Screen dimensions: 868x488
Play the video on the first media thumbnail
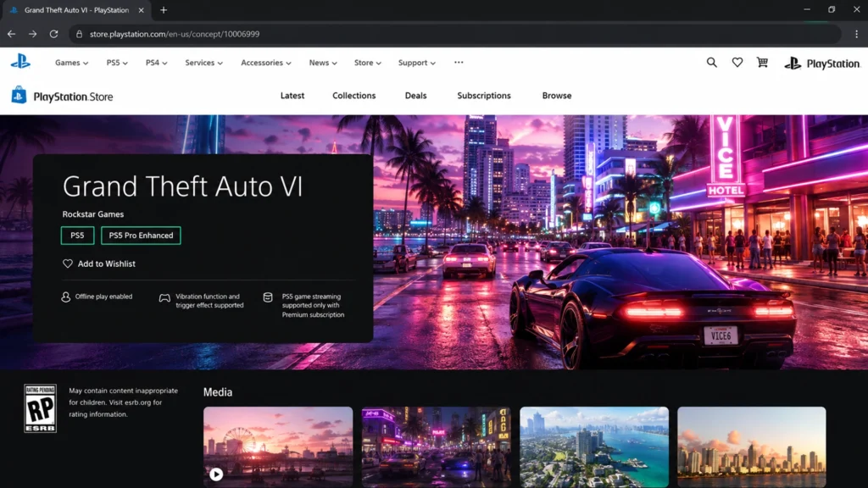[216, 474]
